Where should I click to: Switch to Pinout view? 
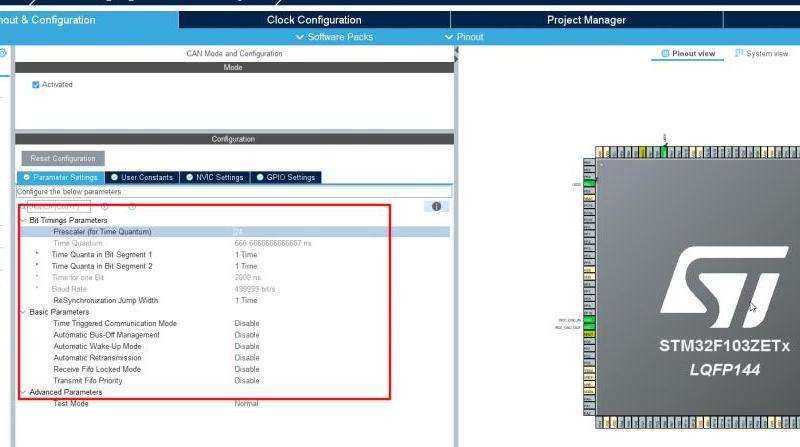tap(688, 54)
